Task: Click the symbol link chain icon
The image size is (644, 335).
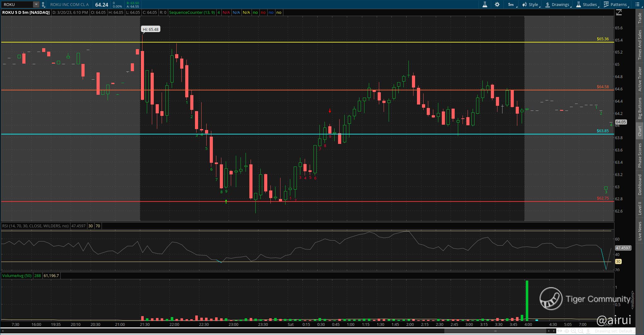Action: (x=43, y=5)
